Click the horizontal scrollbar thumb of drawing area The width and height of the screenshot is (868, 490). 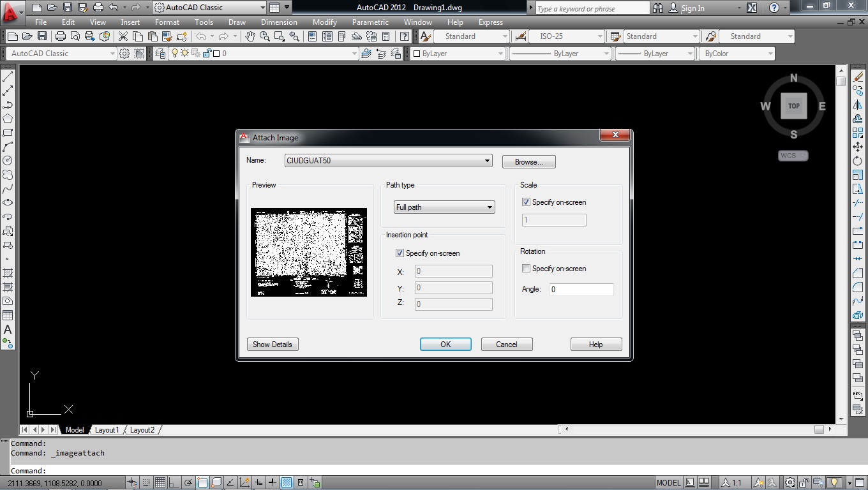(x=819, y=429)
